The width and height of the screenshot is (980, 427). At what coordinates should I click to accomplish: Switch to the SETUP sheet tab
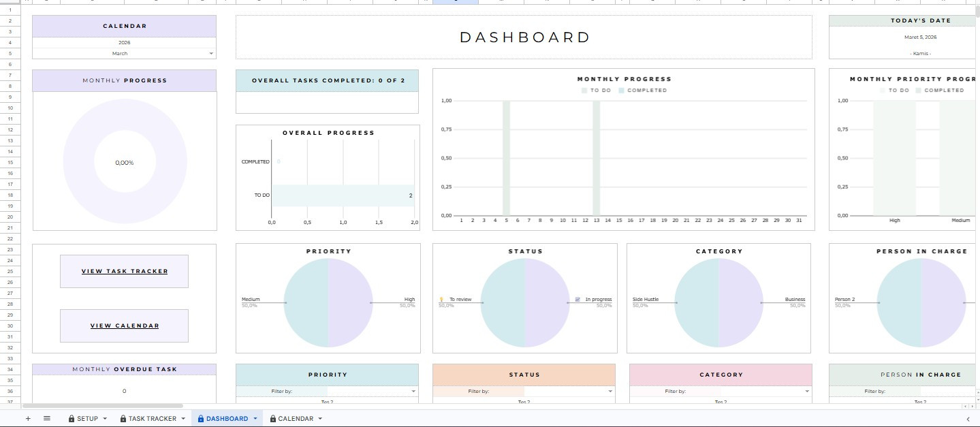[x=87, y=419]
